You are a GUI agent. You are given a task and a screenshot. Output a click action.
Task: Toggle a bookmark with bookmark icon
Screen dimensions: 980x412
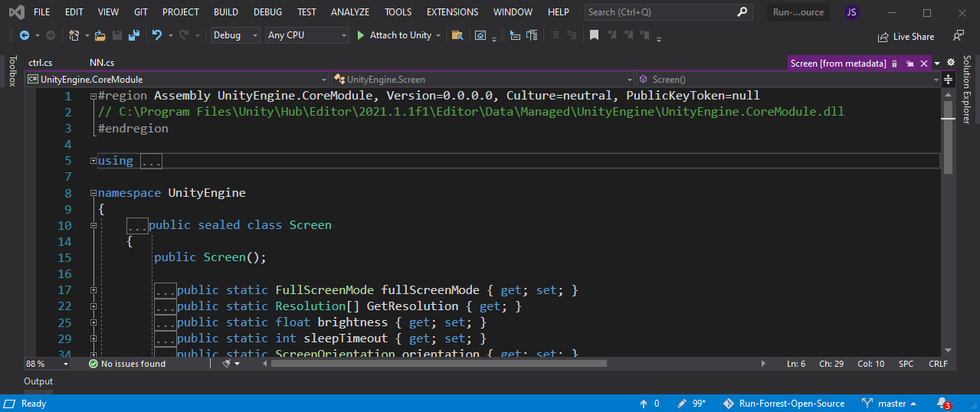pos(594,35)
